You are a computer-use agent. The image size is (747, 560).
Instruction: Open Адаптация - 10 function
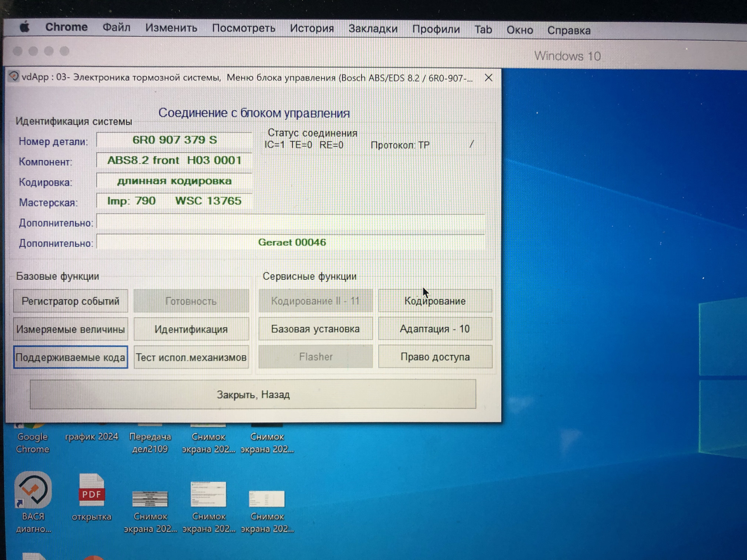click(x=435, y=329)
